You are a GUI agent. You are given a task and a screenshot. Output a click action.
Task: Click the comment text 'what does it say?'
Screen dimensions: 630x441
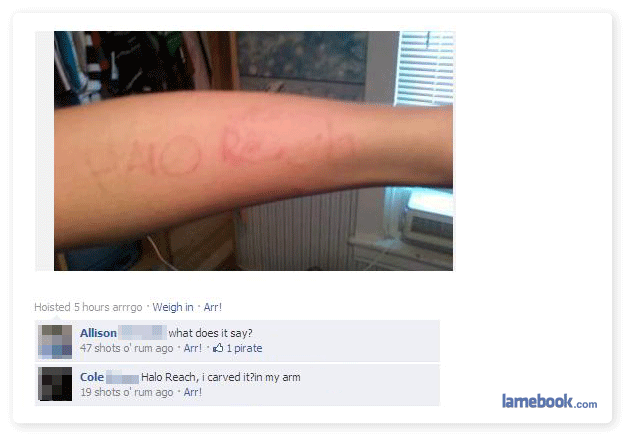pos(210,333)
